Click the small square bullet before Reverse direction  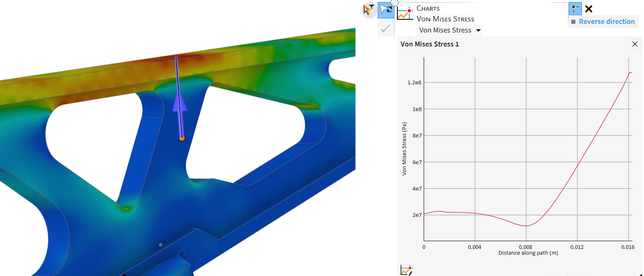click(573, 22)
